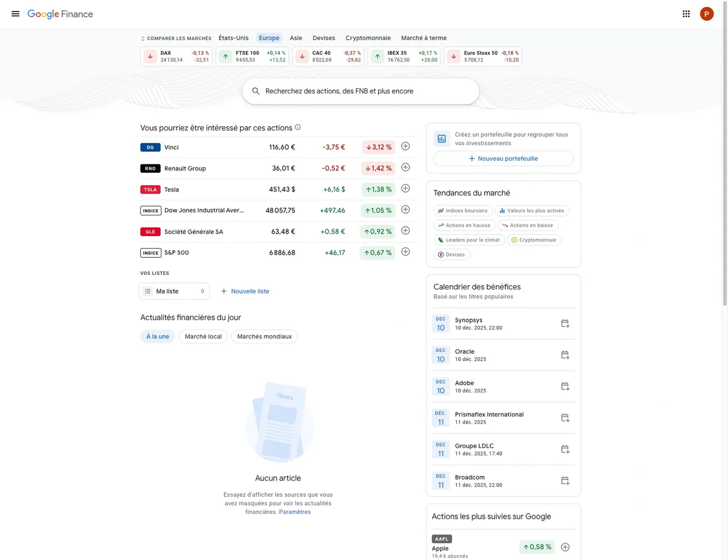728x560 pixels.
Task: Add Apple to a watchlist
Action: point(565,547)
